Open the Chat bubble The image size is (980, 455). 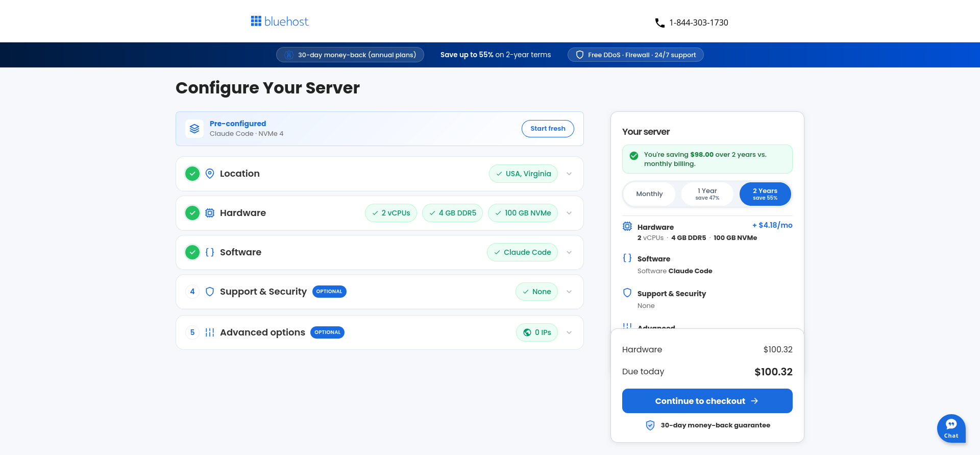pos(951,428)
